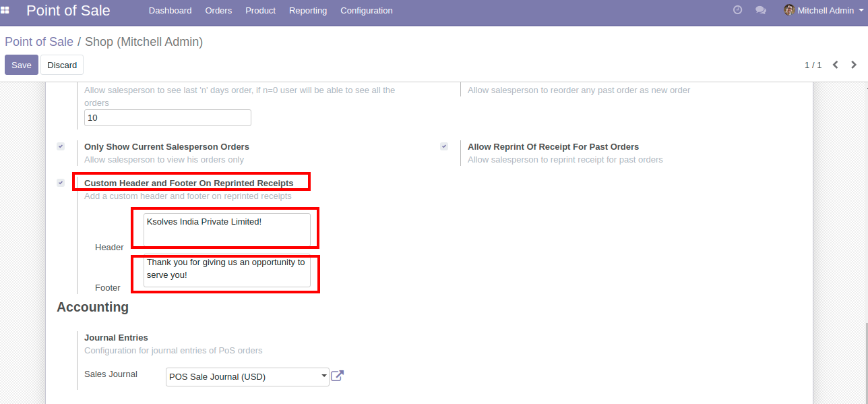Viewport: 868px width, 404px height.
Task: Toggle Allow Reprint Of Receipt checkbox
Action: (x=444, y=146)
